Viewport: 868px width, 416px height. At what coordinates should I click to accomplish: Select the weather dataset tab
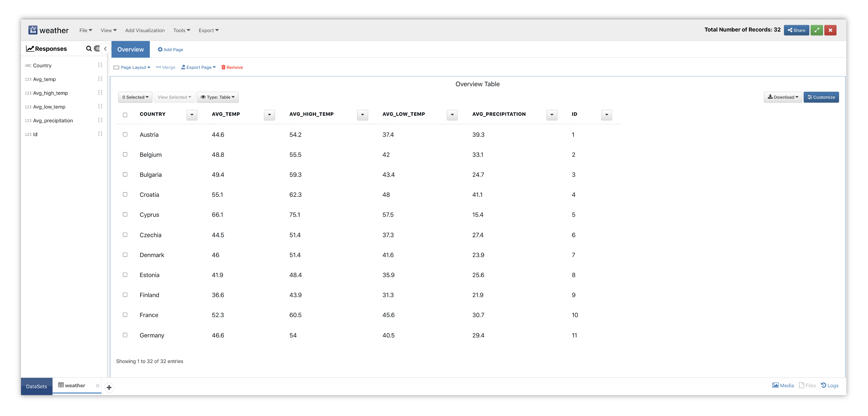coord(72,385)
